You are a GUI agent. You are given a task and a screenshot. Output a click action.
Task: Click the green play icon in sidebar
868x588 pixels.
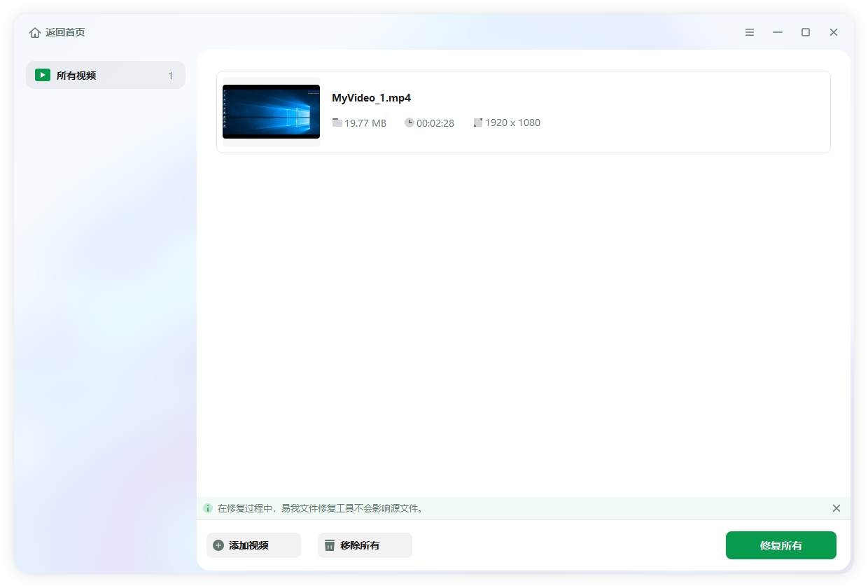coord(43,75)
